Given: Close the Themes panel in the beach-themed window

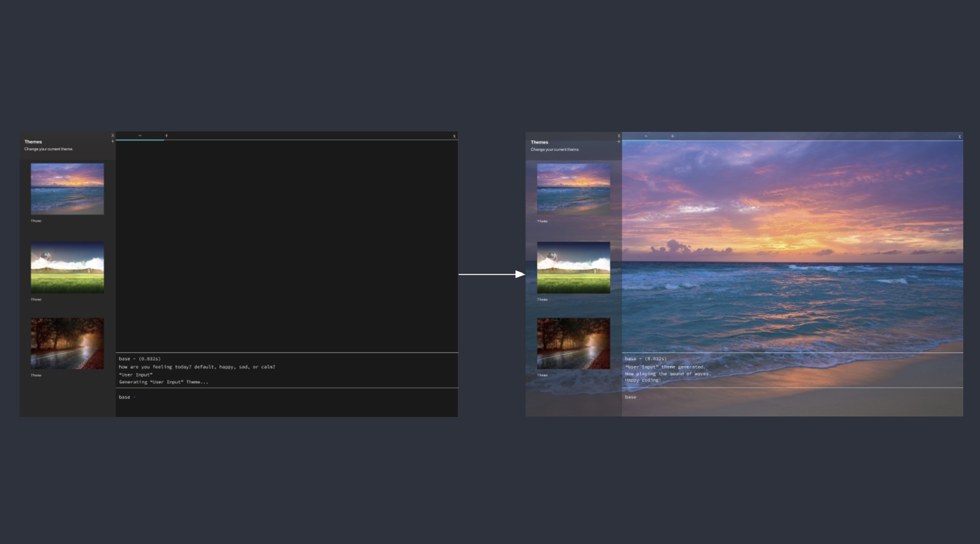Looking at the screenshot, I should 619,136.
